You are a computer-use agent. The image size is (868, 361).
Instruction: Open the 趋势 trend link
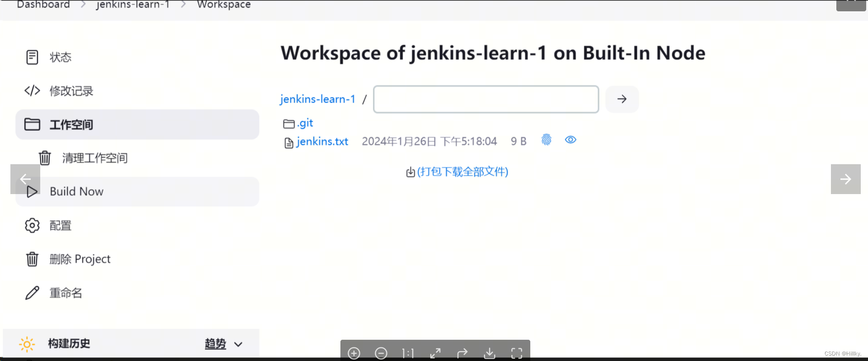(x=215, y=344)
